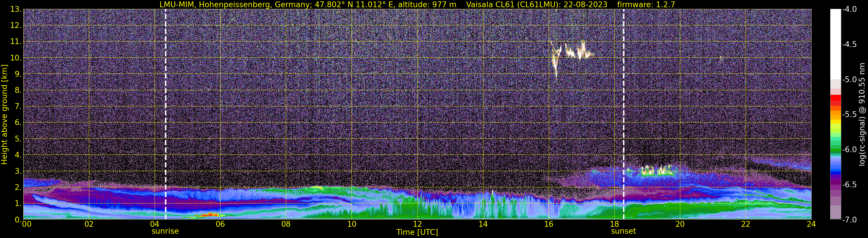Image resolution: width=868 pixels, height=238 pixels.
Task: Click the station title text mentioning Hohenpeissenberg
Action: [308, 4]
